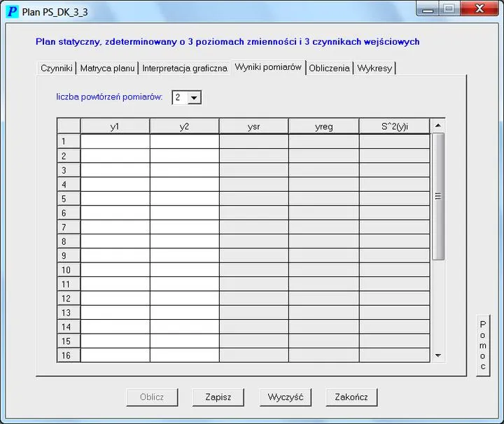
Task: Select row header number 10
Action: coord(68,270)
